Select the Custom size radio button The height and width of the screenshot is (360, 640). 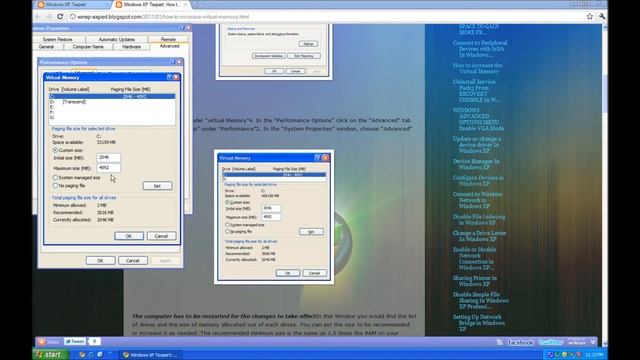(55, 150)
